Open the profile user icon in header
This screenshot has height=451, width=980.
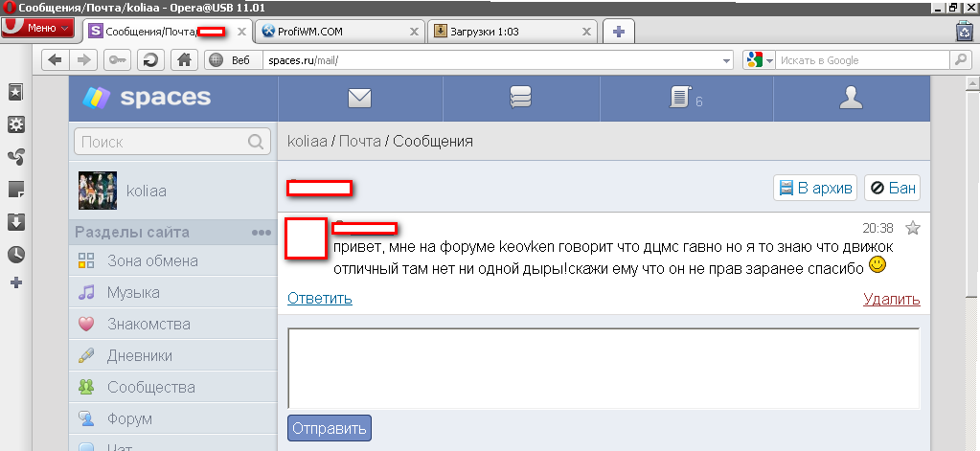coord(852,98)
